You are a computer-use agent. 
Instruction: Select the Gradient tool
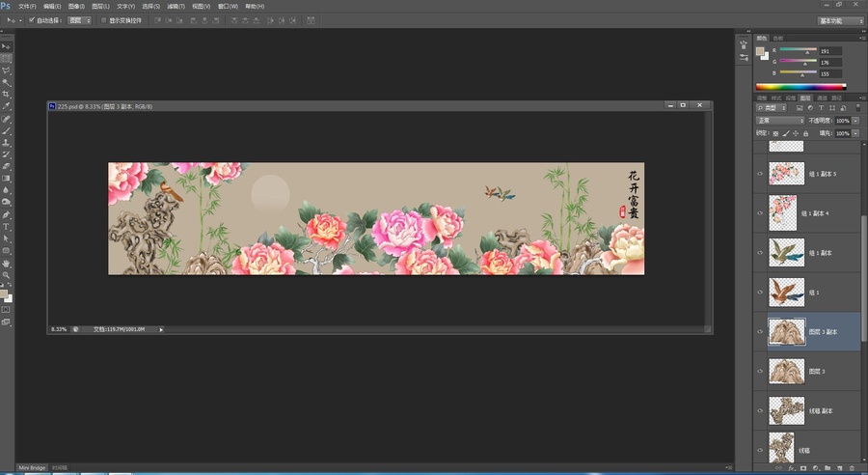pos(6,179)
